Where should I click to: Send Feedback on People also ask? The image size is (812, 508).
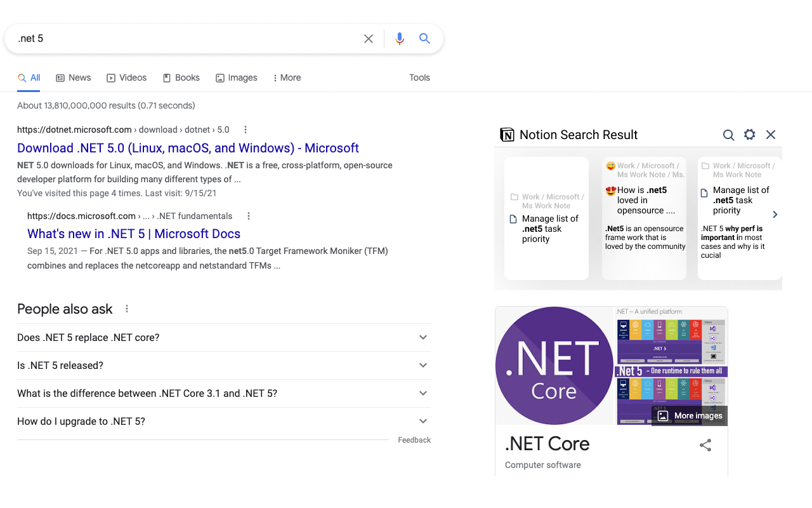point(414,440)
